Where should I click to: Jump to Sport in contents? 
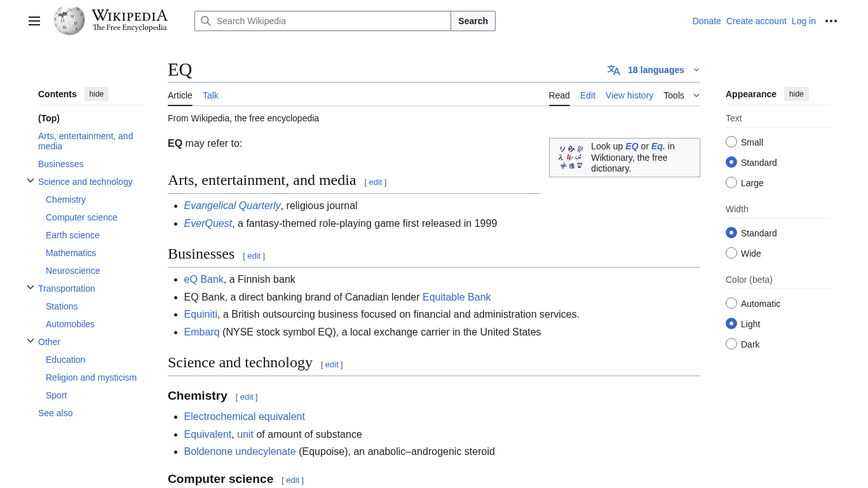pos(56,395)
